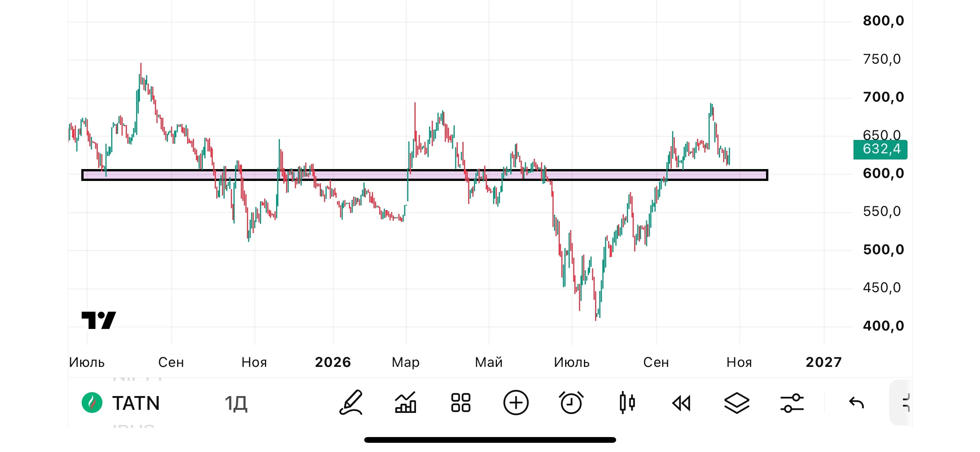Open chart settings sliders icon
This screenshot has width=980, height=452.
click(x=792, y=403)
